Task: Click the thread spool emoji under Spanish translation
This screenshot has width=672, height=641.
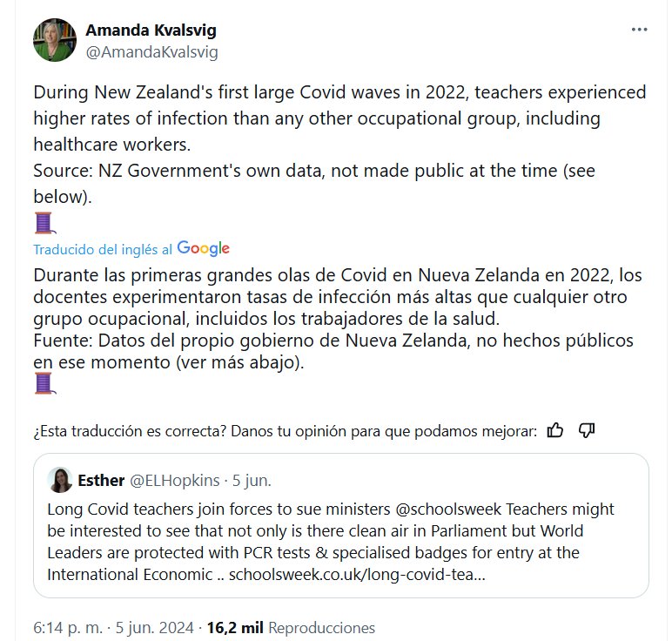Action: 44,383
